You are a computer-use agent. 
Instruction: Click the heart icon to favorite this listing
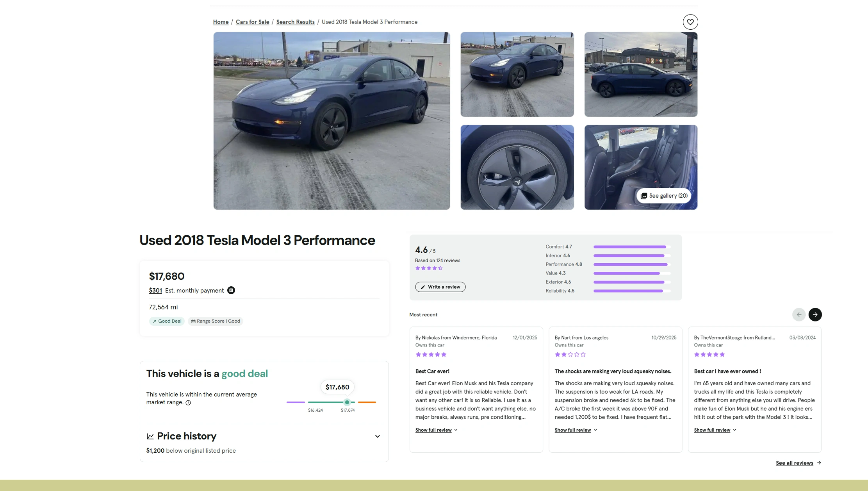(x=690, y=22)
